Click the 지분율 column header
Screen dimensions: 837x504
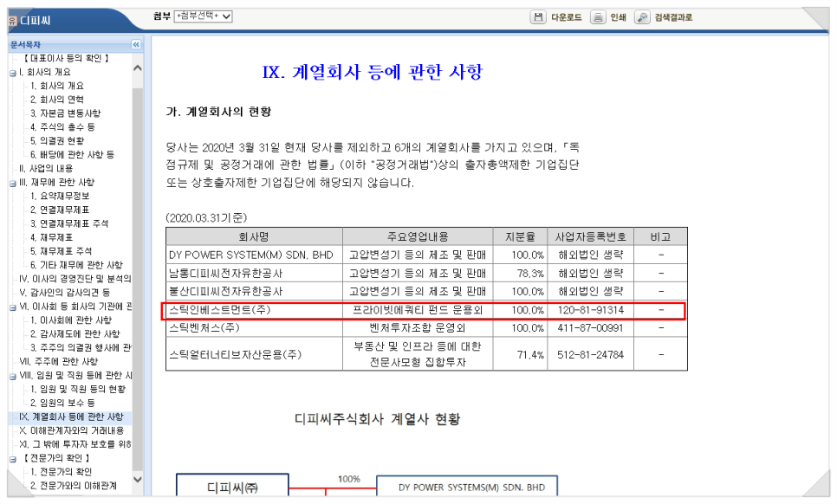pyautogui.click(x=521, y=236)
